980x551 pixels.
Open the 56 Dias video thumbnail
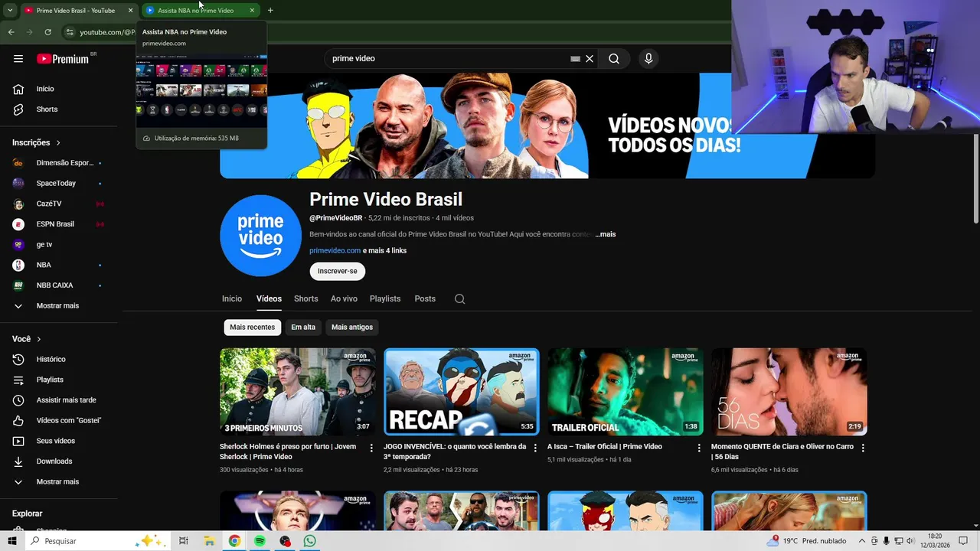(789, 392)
